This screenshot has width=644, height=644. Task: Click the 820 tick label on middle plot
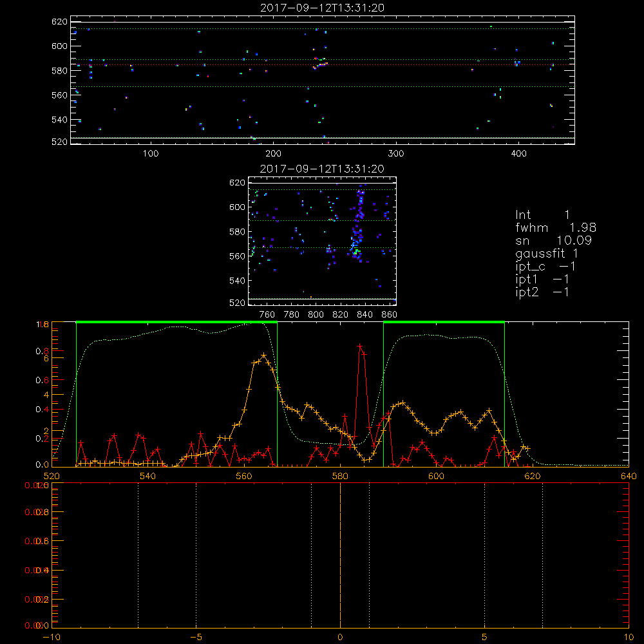[341, 315]
